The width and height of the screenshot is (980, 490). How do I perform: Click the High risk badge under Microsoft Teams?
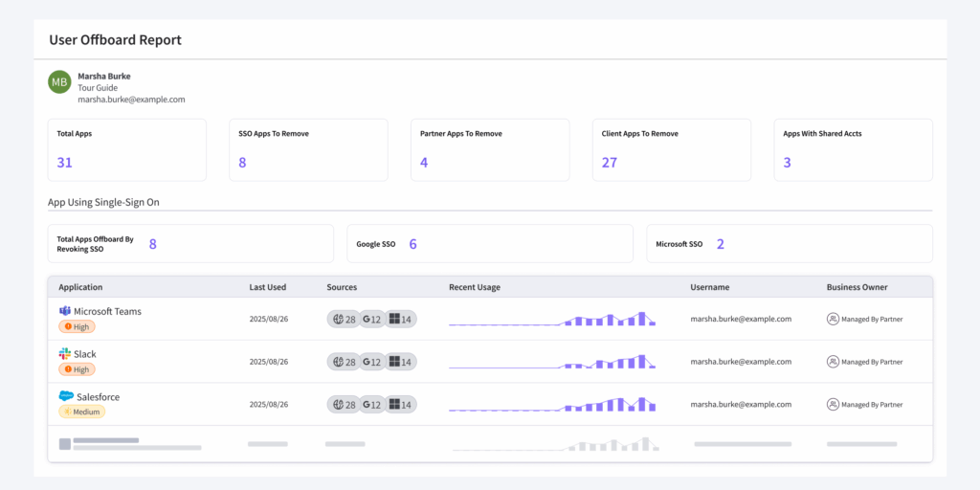point(77,326)
